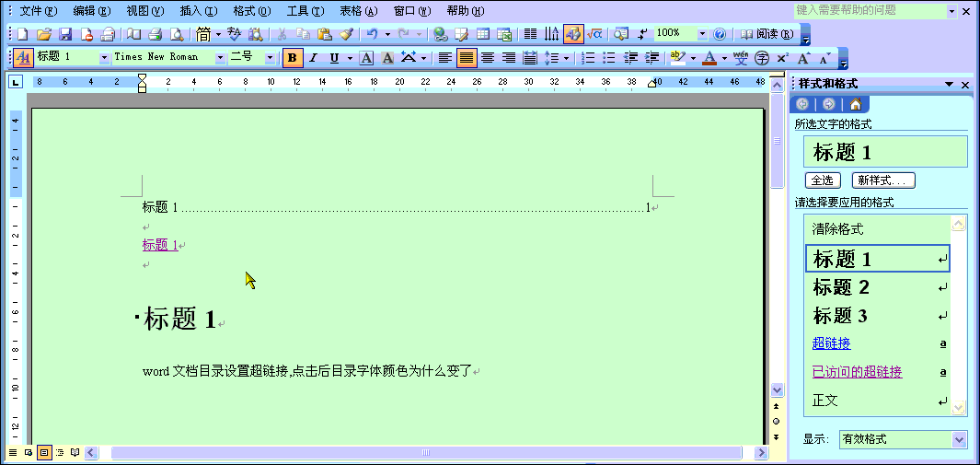The width and height of the screenshot is (980, 465).
Task: Toggle Italic formatting button
Action: (314, 58)
